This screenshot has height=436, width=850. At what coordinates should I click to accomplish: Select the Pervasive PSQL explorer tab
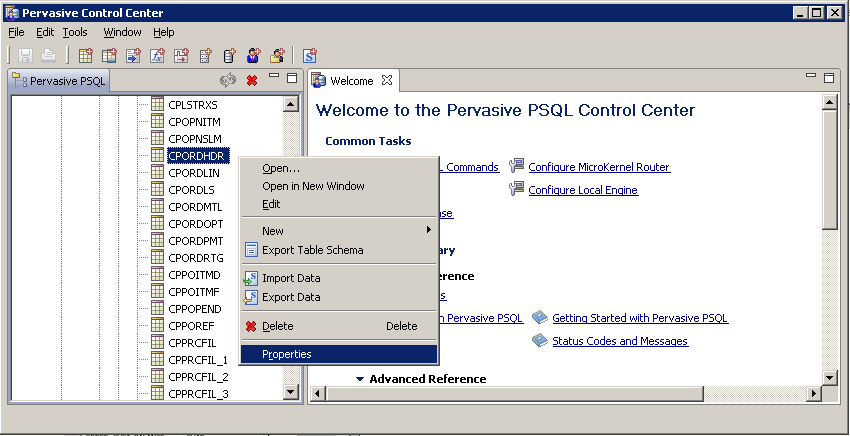[60, 81]
